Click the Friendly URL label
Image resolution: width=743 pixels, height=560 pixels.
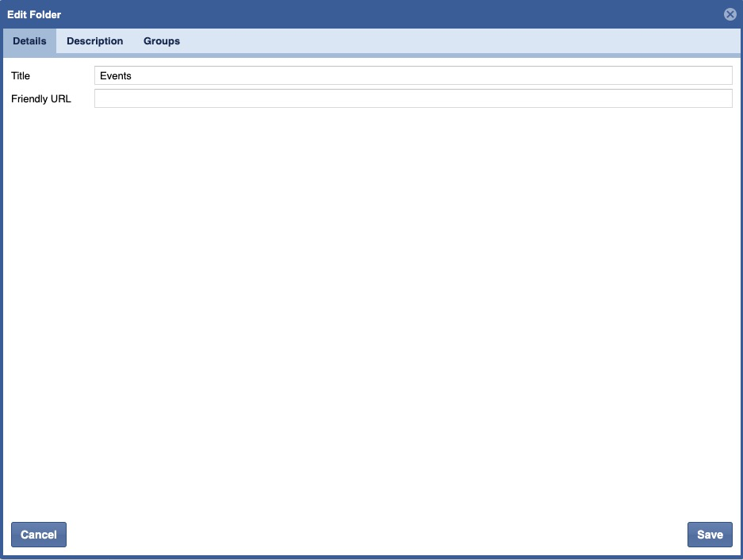tap(41, 99)
